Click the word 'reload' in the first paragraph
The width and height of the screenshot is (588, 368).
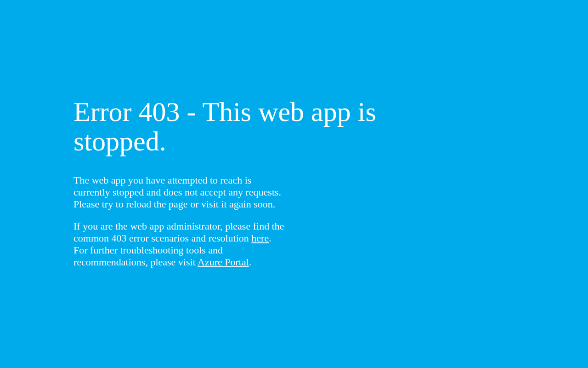138,204
